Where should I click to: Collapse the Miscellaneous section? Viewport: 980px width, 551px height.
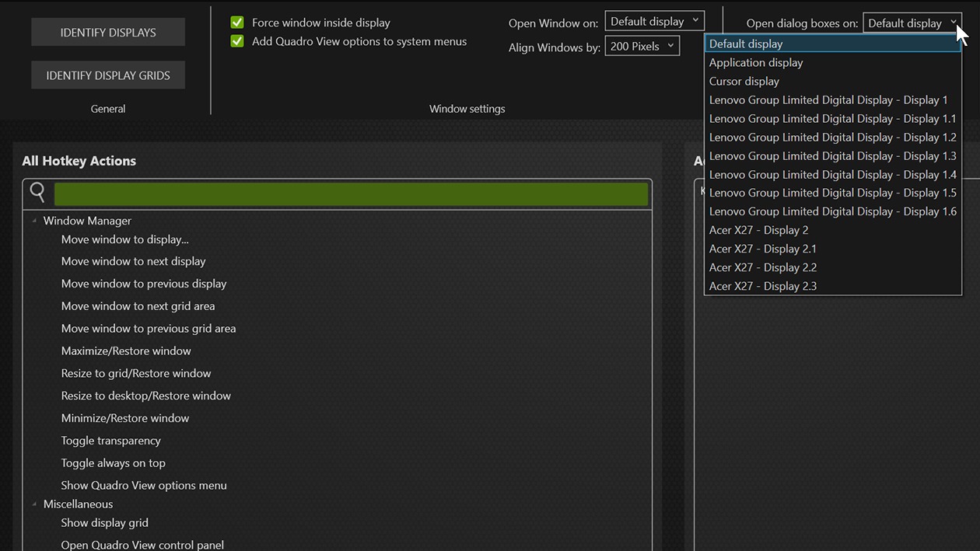[32, 504]
